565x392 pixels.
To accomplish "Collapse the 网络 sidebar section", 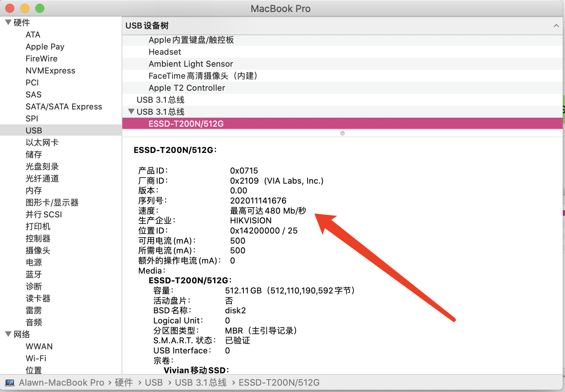I will click(8, 334).
